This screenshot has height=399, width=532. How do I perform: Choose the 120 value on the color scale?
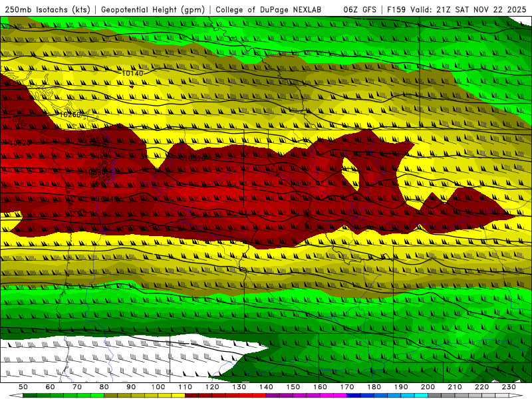(x=212, y=387)
